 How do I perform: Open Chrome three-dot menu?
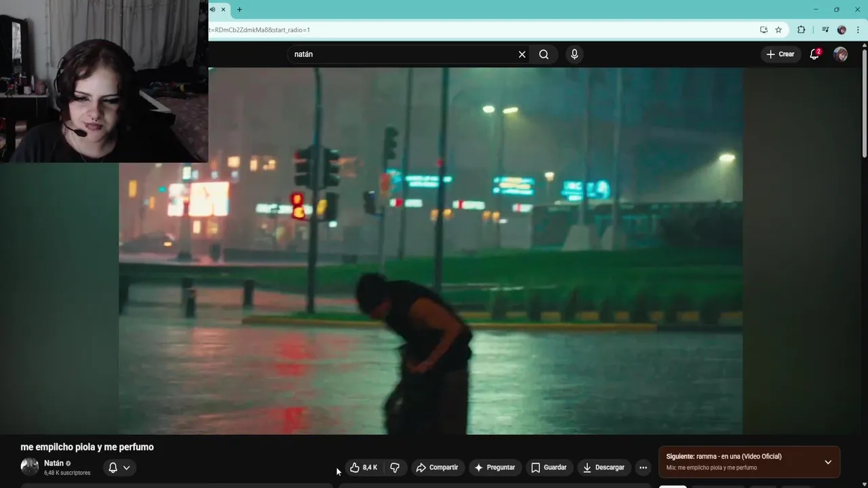pos(859,30)
